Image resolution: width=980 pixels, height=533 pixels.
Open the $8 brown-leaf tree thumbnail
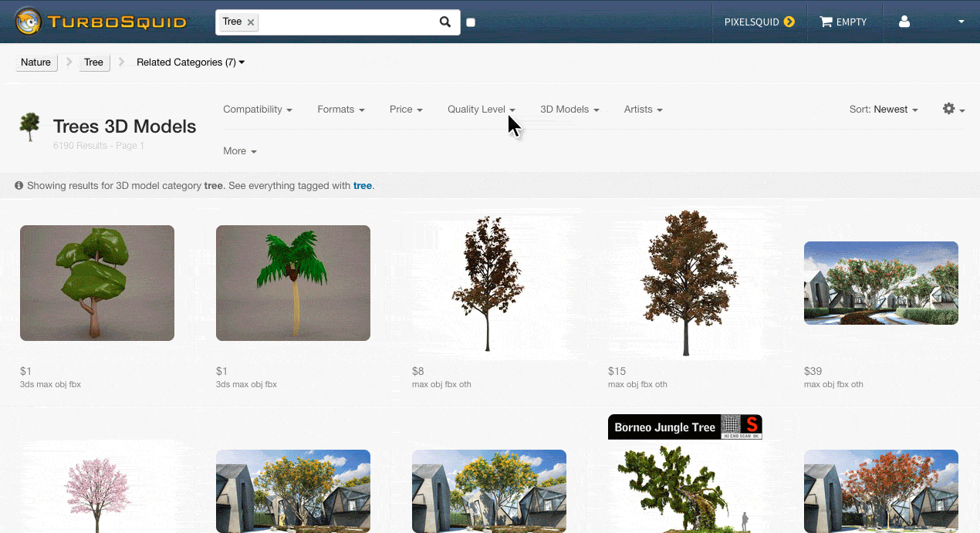pos(489,283)
